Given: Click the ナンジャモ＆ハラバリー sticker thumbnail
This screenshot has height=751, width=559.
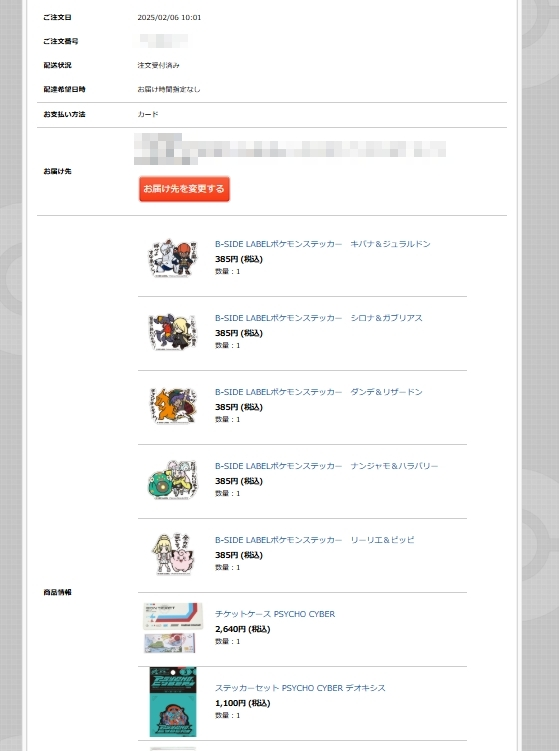Looking at the screenshot, I should 173,480.
